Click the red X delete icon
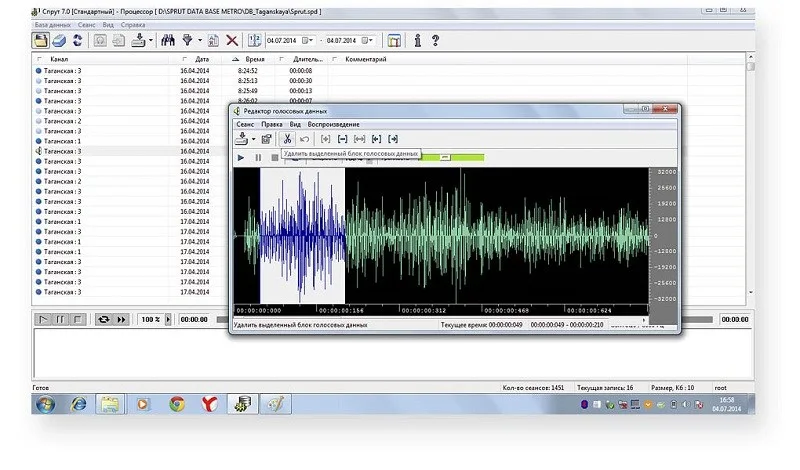800x470 pixels. pos(232,41)
